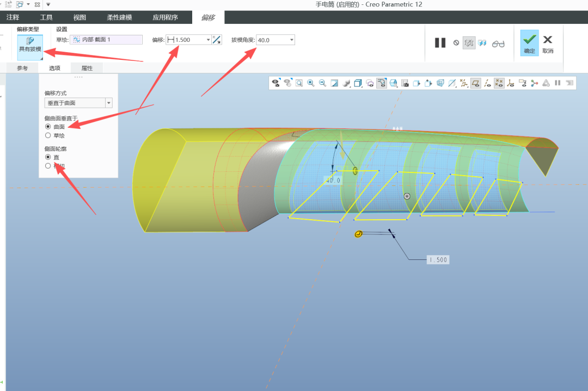Image resolution: width=588 pixels, height=391 pixels.
Task: Zoom in using the plus magnifier
Action: [x=310, y=83]
